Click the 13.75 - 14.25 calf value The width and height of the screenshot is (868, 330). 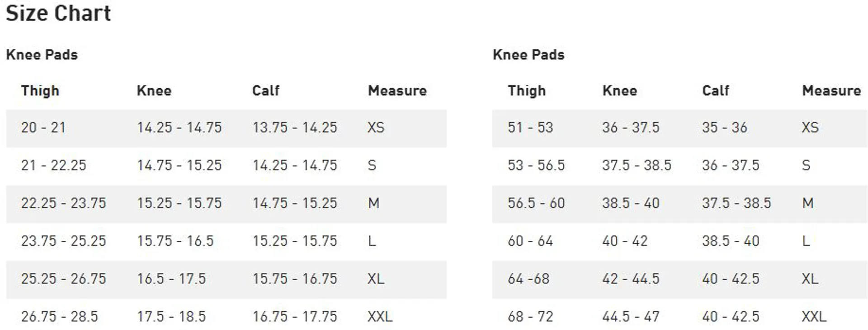point(295,127)
